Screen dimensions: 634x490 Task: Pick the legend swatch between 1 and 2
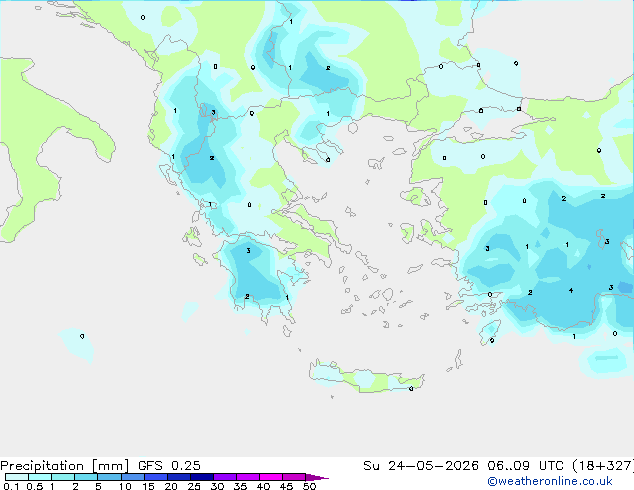pos(63,477)
